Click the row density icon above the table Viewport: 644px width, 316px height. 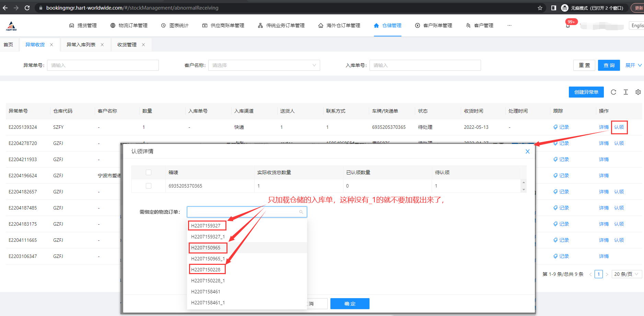[626, 92]
